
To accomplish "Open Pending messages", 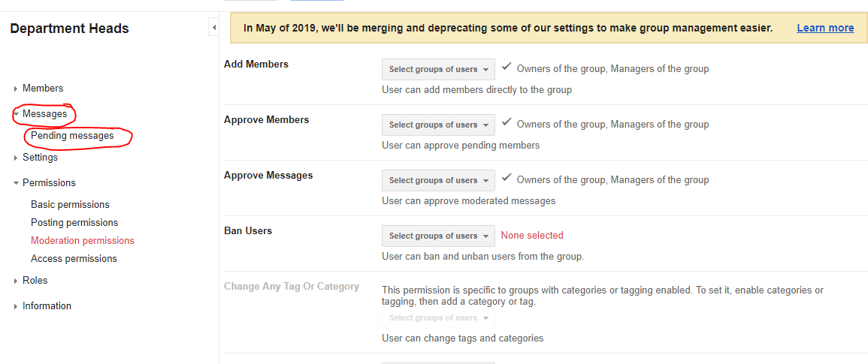I will click(72, 136).
